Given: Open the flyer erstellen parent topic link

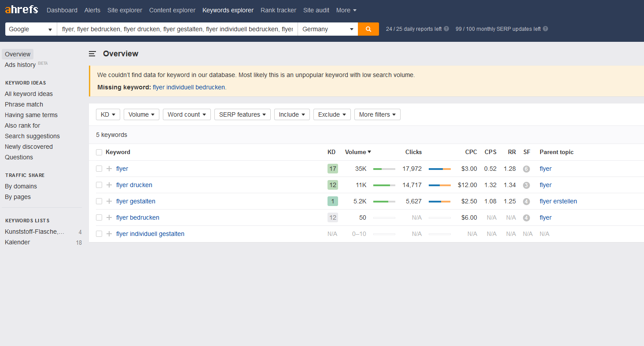Looking at the screenshot, I should [x=558, y=201].
